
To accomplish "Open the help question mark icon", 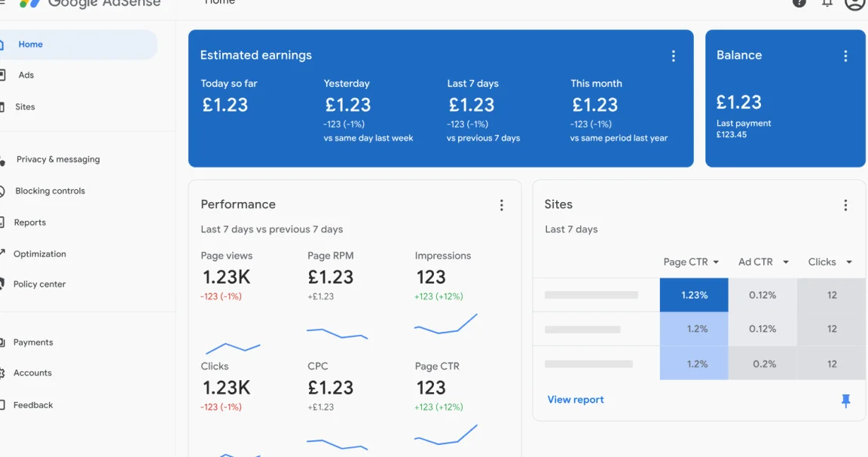I will pos(799,3).
